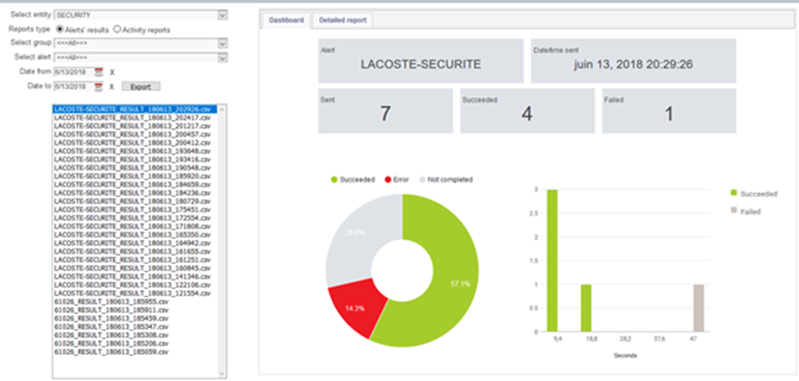The image size is (799, 381).
Task: Click the Date from input field
Action: [74, 72]
